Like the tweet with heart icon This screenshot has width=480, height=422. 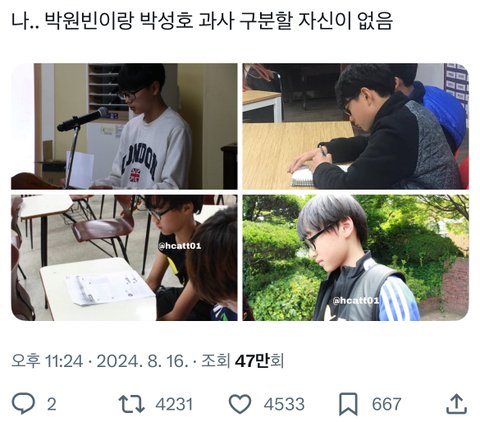point(240,404)
